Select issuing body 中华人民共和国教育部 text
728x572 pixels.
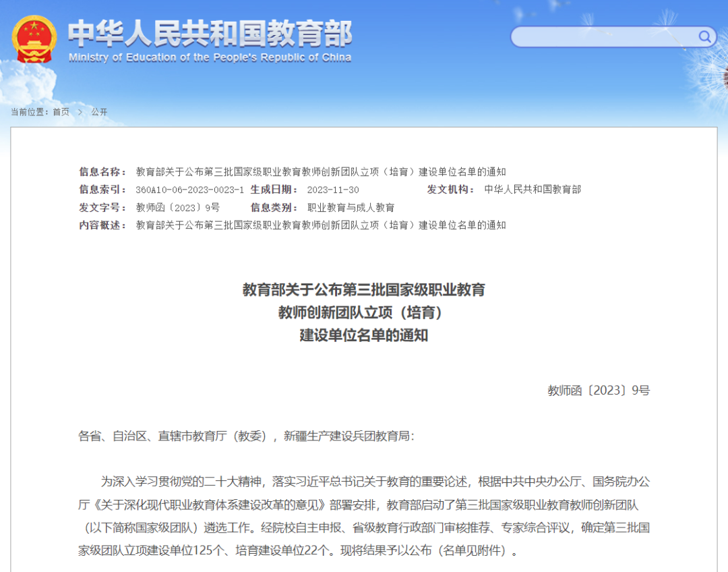pos(533,189)
